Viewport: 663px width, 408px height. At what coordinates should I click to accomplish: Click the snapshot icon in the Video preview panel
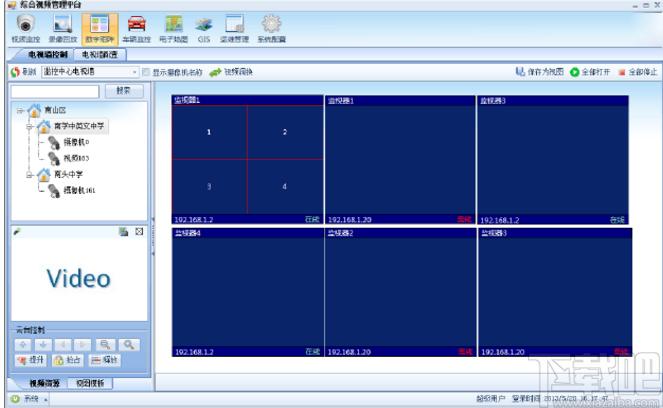123,232
